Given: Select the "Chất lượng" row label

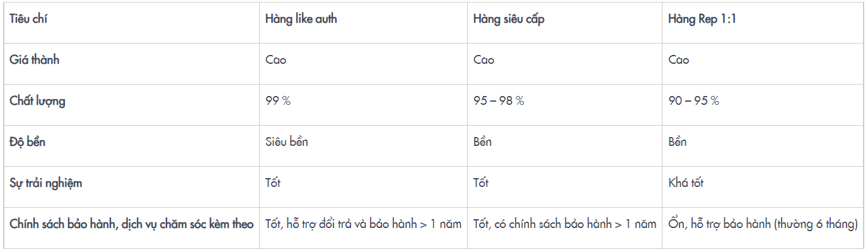Looking at the screenshot, I should click(37, 101).
